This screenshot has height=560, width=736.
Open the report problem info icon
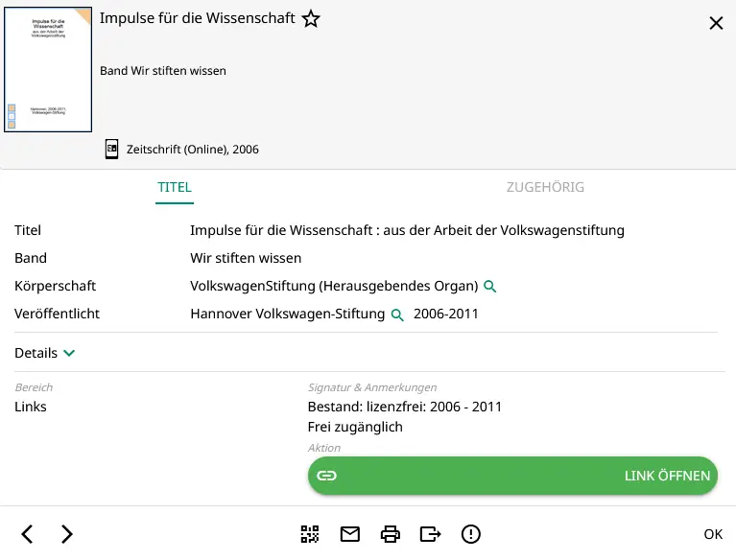[470, 534]
